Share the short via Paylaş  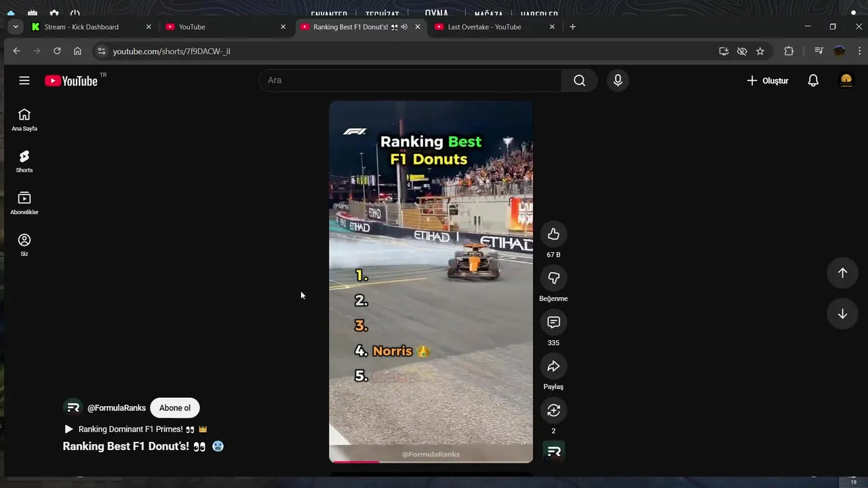coord(553,367)
